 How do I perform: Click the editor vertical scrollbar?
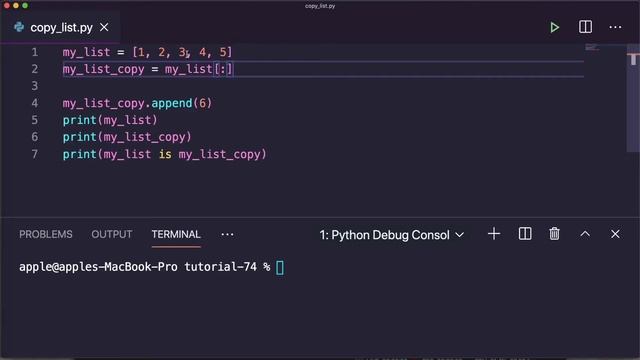click(x=633, y=98)
